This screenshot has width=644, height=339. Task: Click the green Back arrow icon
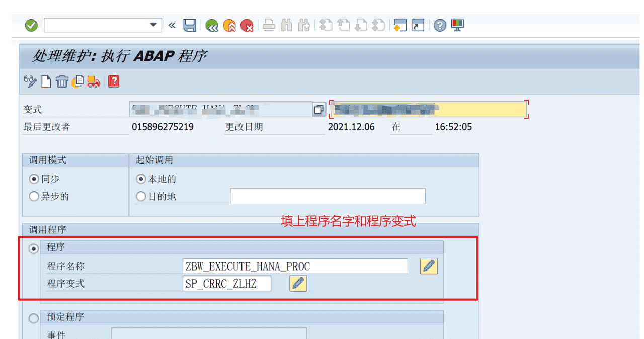tap(212, 25)
